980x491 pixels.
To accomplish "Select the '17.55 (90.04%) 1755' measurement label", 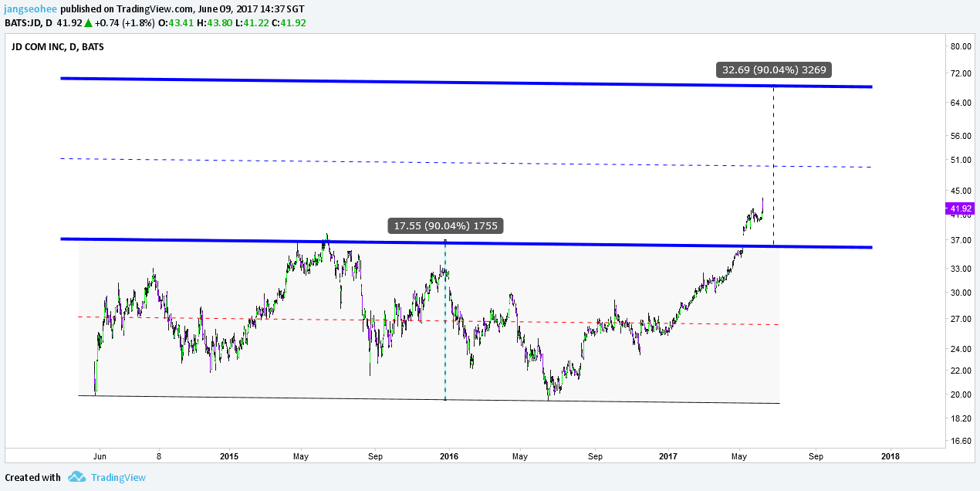I will (446, 225).
